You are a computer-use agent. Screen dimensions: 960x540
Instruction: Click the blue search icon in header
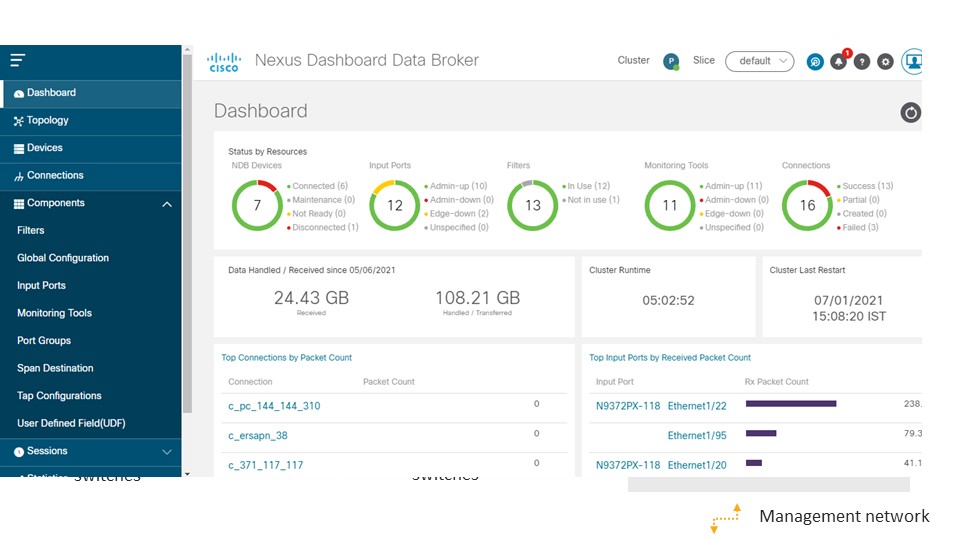click(x=815, y=61)
